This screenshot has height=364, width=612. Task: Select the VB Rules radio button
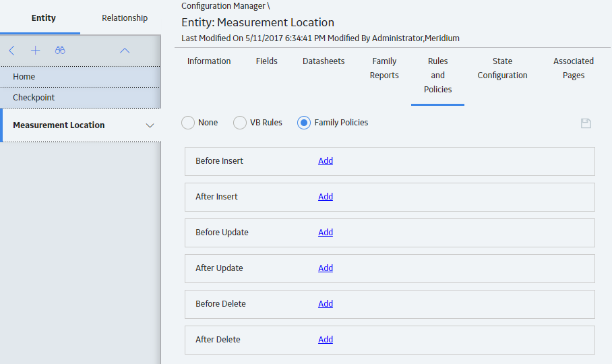point(240,123)
